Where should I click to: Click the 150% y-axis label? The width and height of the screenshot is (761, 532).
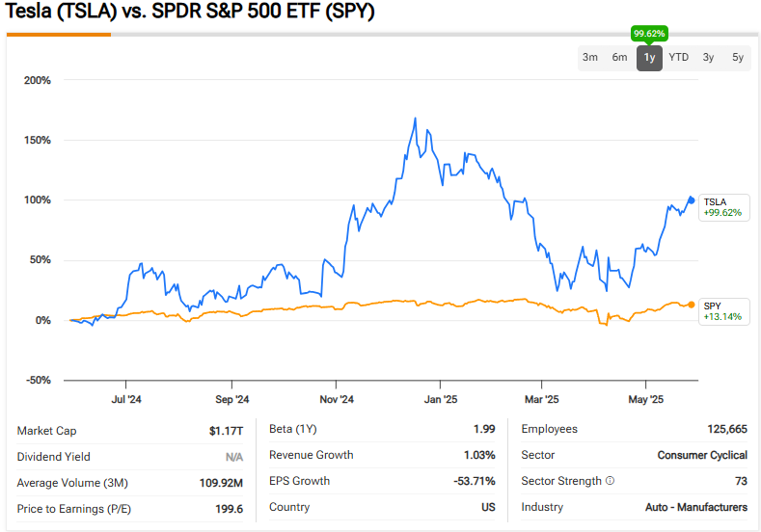38,140
